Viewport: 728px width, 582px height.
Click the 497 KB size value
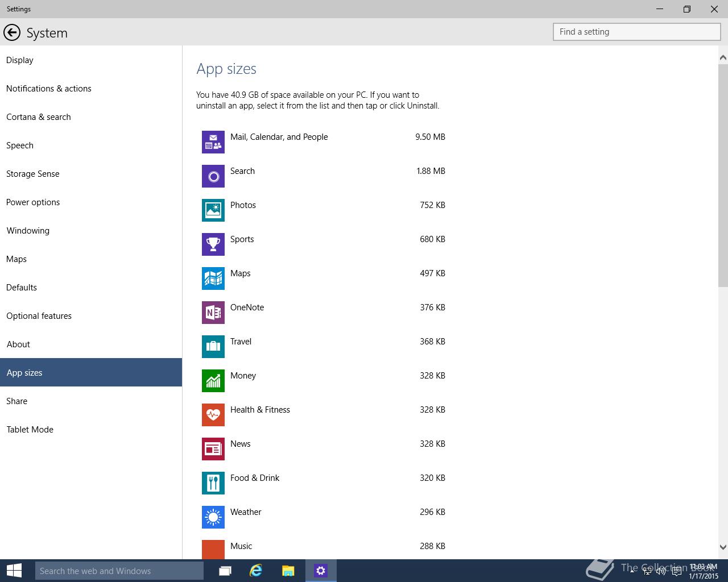(432, 273)
